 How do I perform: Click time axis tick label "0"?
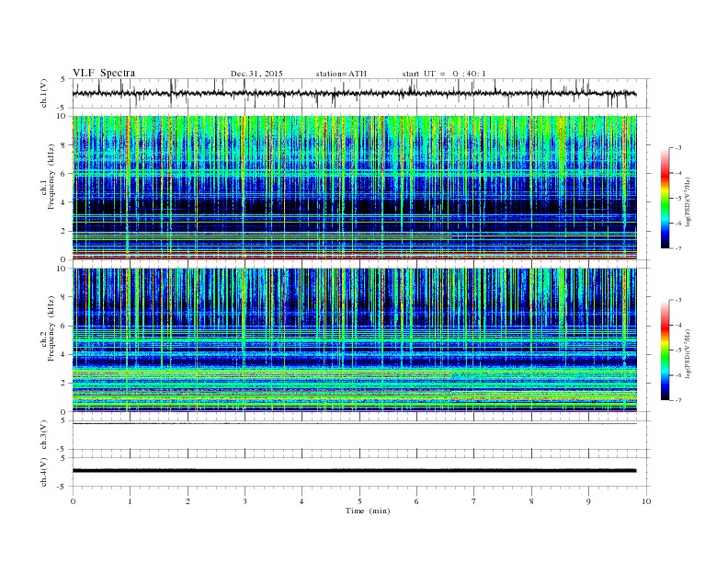(x=73, y=501)
